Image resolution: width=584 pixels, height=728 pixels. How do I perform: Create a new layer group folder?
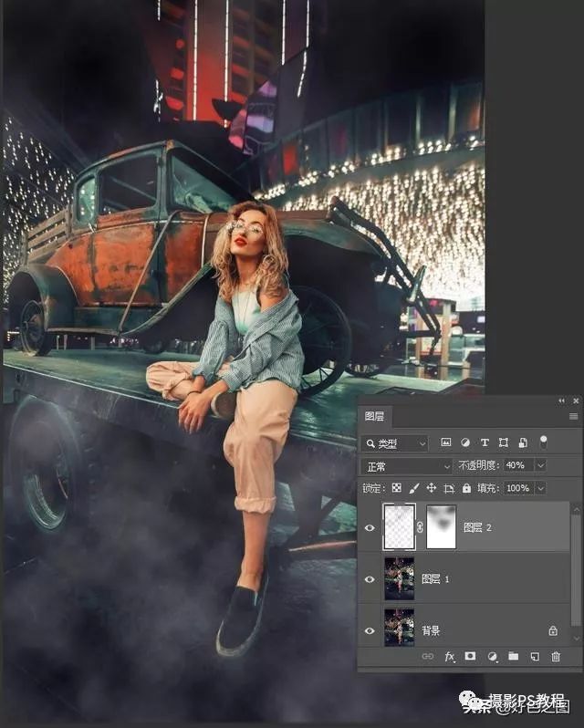coord(513,656)
